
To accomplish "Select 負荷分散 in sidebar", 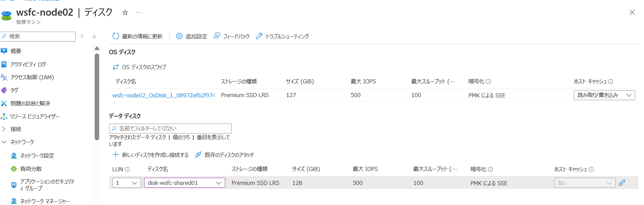I will 31,169.
